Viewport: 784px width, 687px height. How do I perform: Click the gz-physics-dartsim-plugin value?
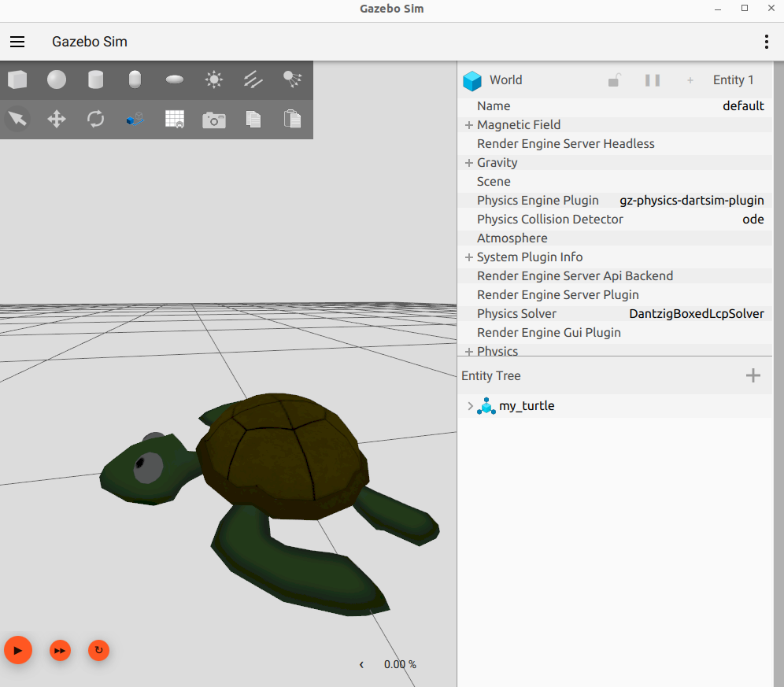[691, 201]
